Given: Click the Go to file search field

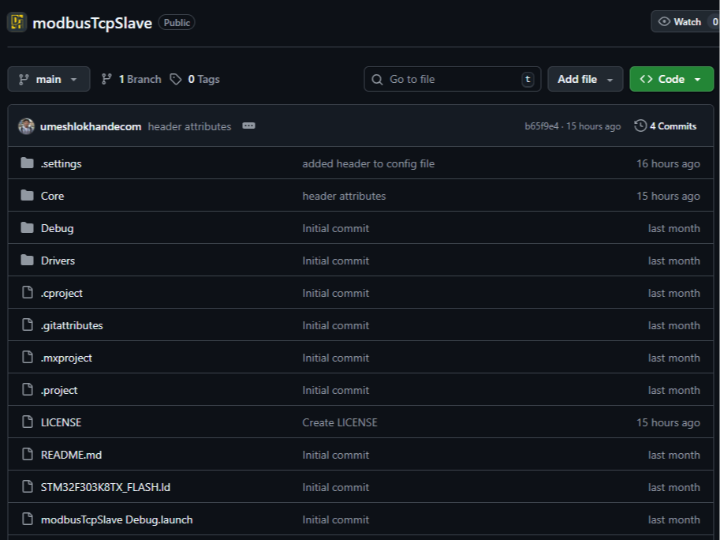Looking at the screenshot, I should 452,79.
